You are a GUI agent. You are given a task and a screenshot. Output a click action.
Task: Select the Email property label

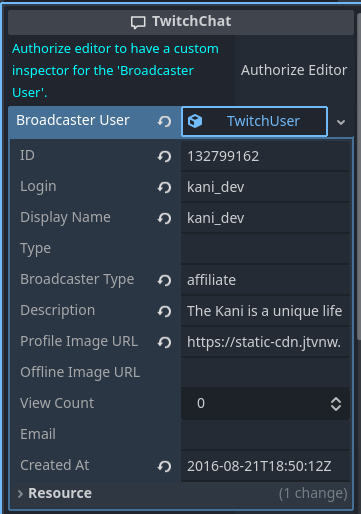coord(38,434)
